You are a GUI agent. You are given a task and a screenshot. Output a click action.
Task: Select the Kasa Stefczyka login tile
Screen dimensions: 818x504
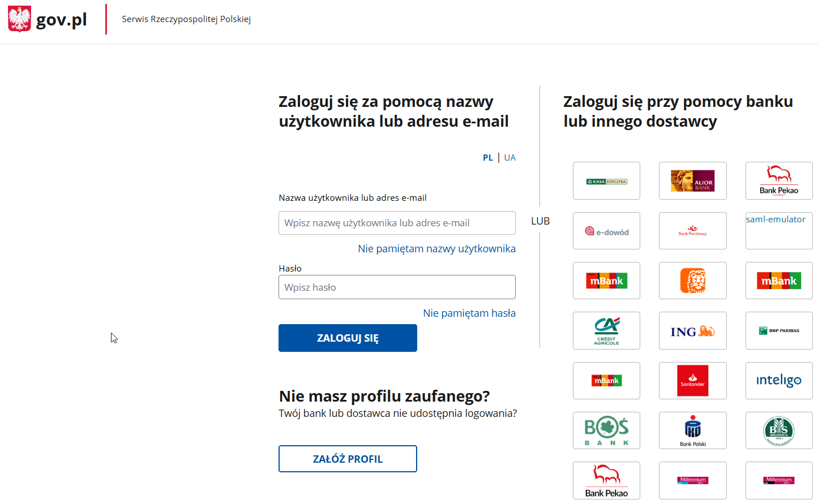[606, 180]
